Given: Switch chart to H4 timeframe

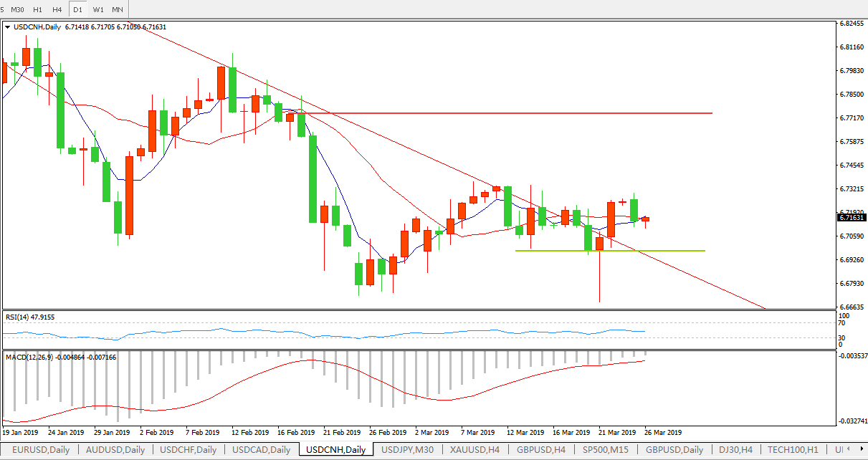Looking at the screenshot, I should pos(57,9).
